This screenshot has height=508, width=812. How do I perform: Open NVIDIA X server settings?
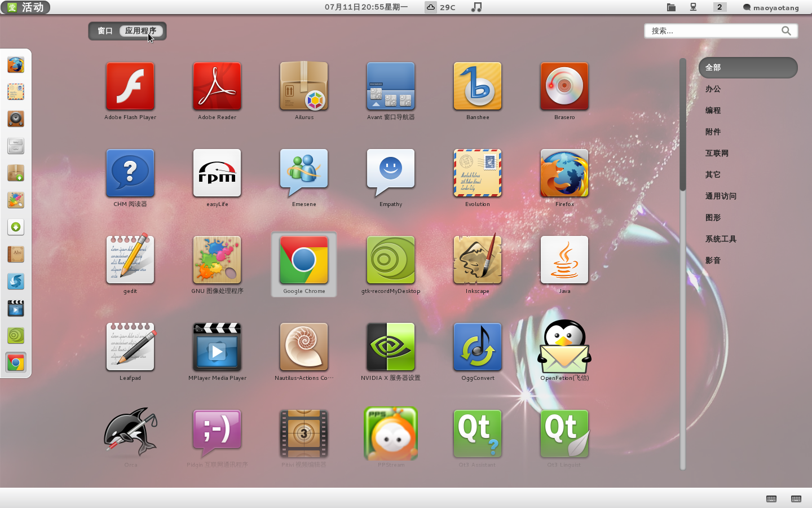tap(391, 347)
